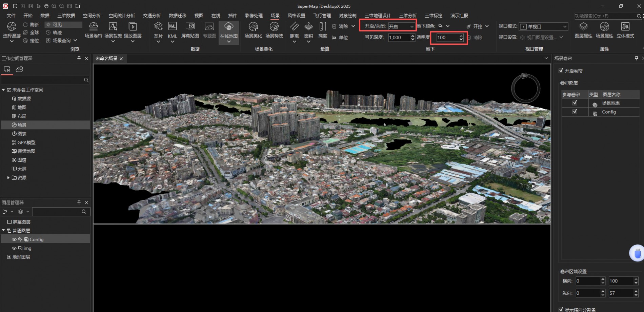The width and height of the screenshot is (644, 312).
Task: Open the 地下颜色 color picker
Action: [x=444, y=26]
